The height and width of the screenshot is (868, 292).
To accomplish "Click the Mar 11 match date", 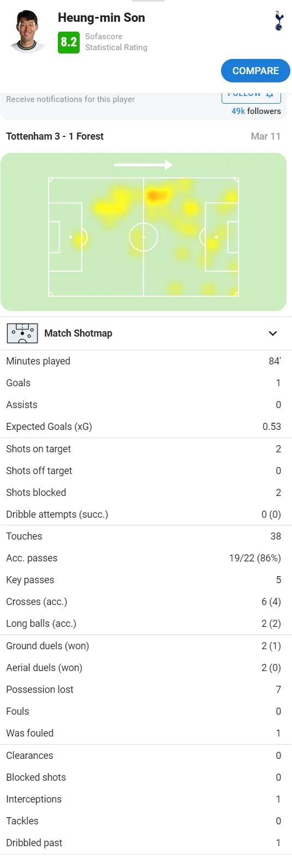I will [266, 136].
